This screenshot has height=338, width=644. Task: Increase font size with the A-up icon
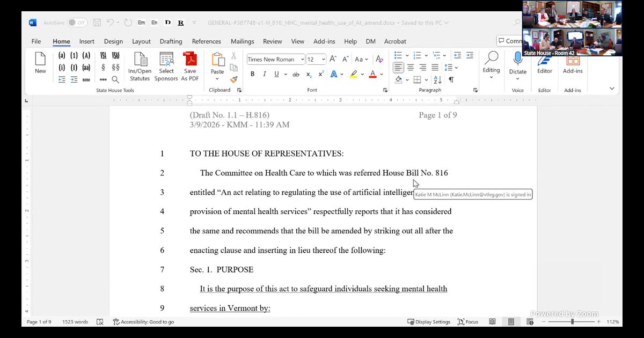click(x=333, y=59)
